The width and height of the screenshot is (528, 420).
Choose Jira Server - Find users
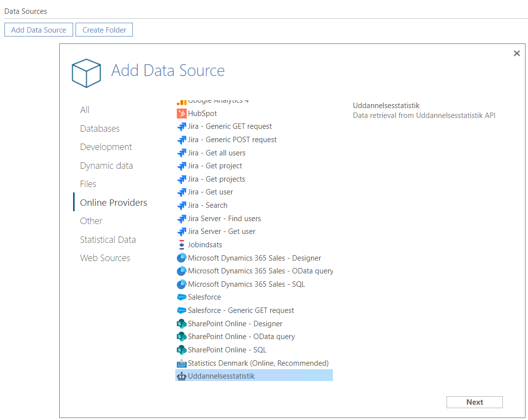pos(224,219)
